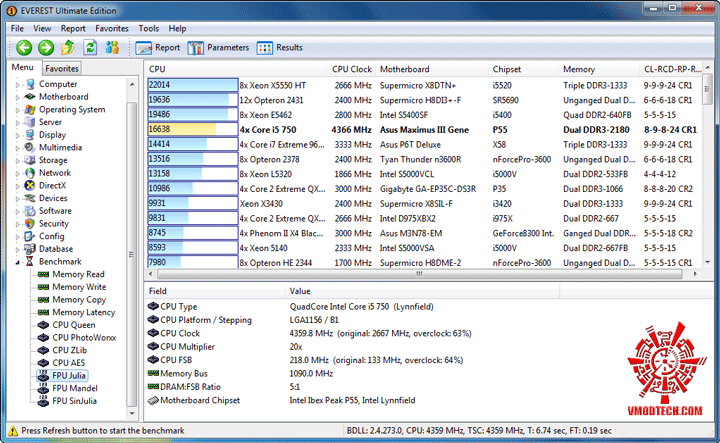The image size is (720, 443).
Task: Select the 8x Xeon X5550 HT row
Action: click(x=423, y=85)
